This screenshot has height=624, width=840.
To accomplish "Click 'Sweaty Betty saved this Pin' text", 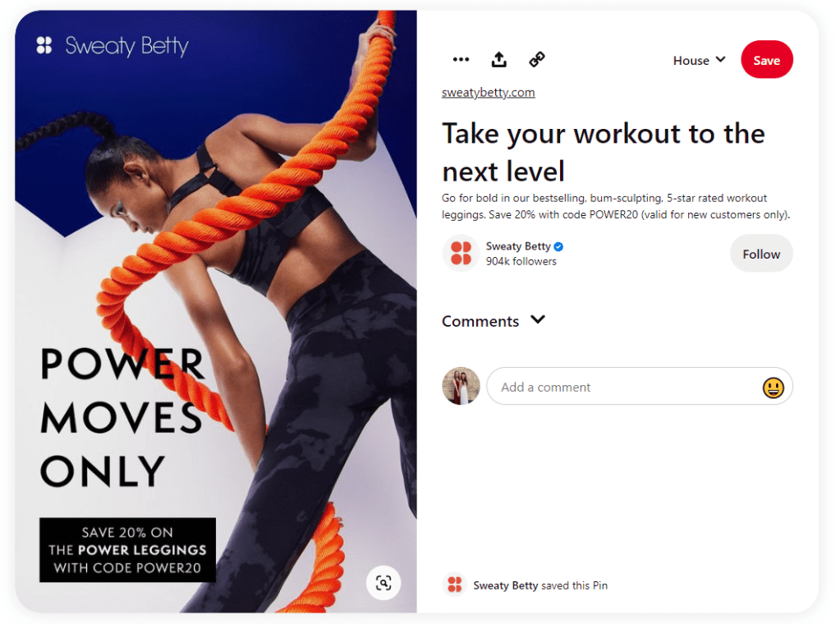I will pyautogui.click(x=540, y=585).
